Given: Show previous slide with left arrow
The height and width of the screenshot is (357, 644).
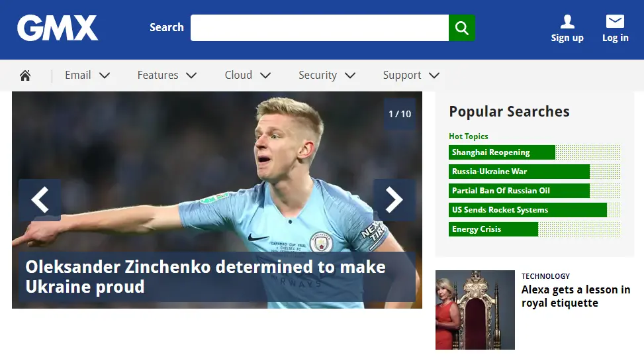Looking at the screenshot, I should pos(40,199).
